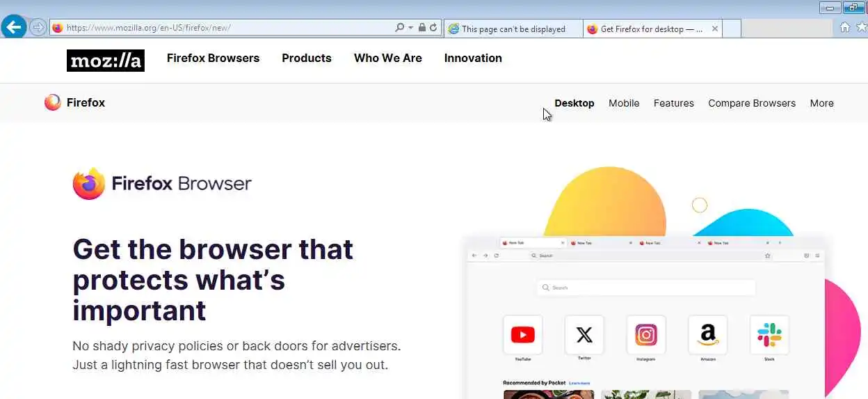Image resolution: width=868 pixels, height=399 pixels.
Task: Click the greyed Forward arrow button
Action: pos(38,28)
